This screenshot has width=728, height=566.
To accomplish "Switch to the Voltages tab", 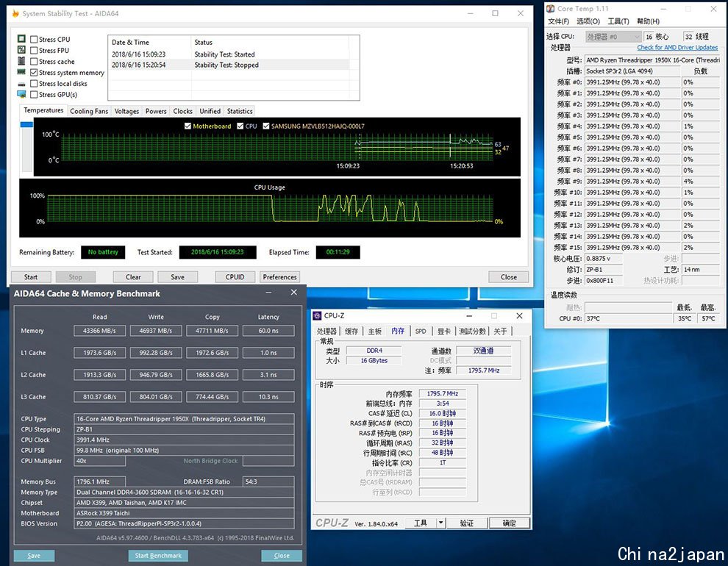I will pos(126,111).
